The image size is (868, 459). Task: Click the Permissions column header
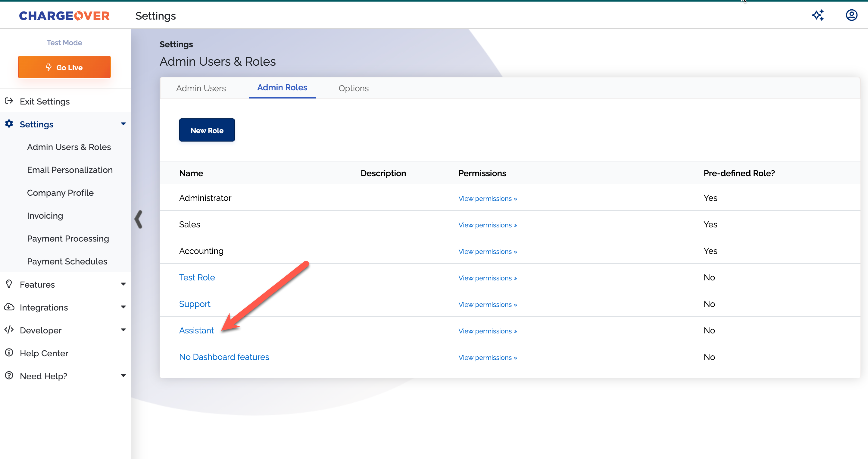coord(482,173)
